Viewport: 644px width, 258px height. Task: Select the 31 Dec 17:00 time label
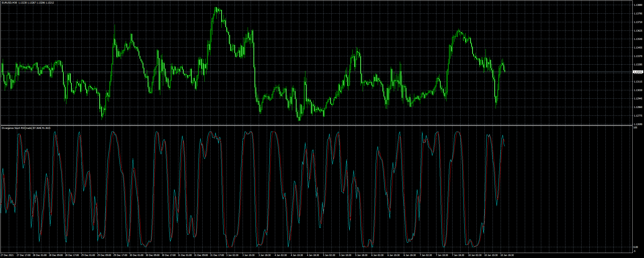click(217, 255)
